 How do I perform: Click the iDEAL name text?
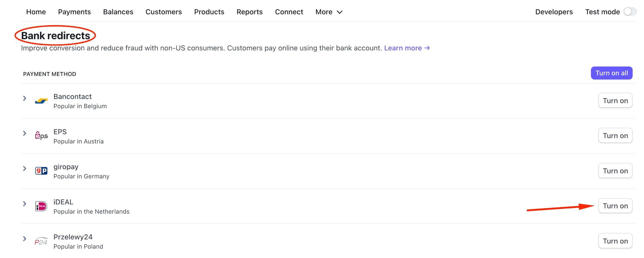point(63,202)
